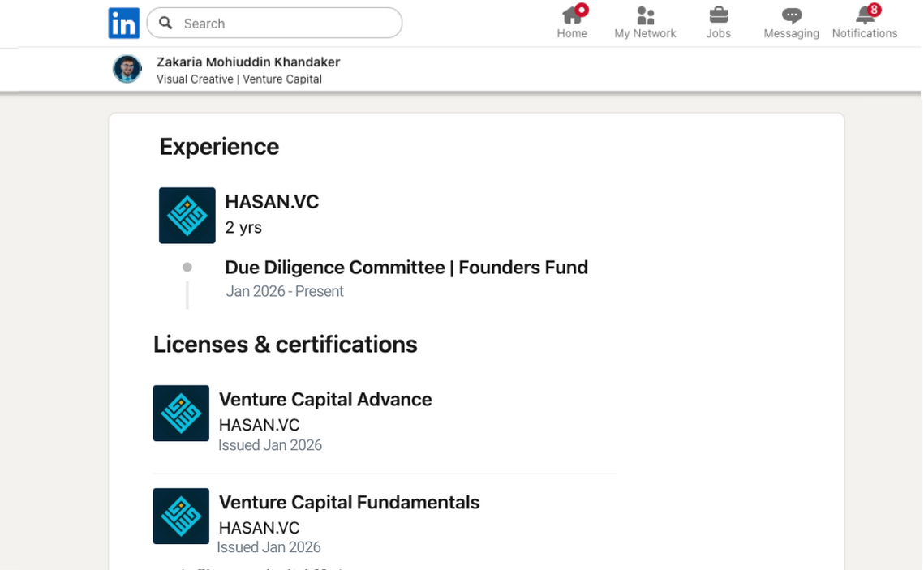Image resolution: width=924 pixels, height=570 pixels.
Task: Open My Network
Action: pos(645,23)
